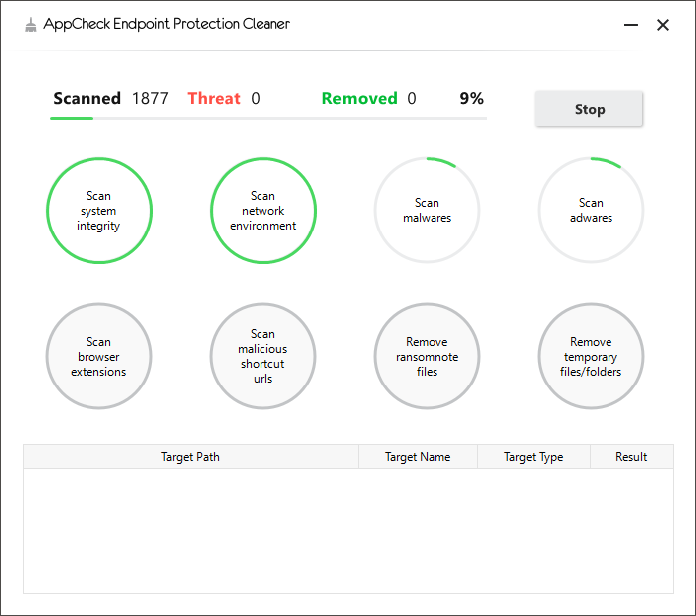The height and width of the screenshot is (616, 696).
Task: Click the red Threat counter label
Action: (214, 98)
